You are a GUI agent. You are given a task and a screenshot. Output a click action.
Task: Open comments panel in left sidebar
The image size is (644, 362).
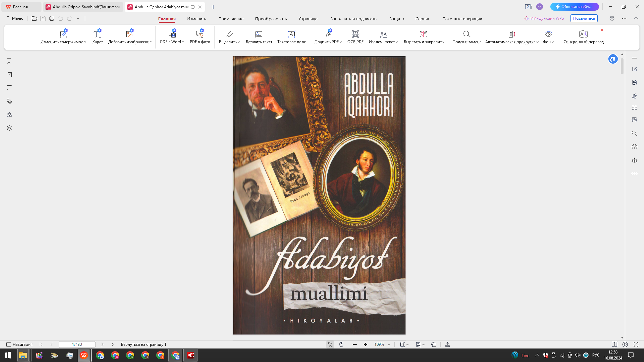(x=9, y=88)
